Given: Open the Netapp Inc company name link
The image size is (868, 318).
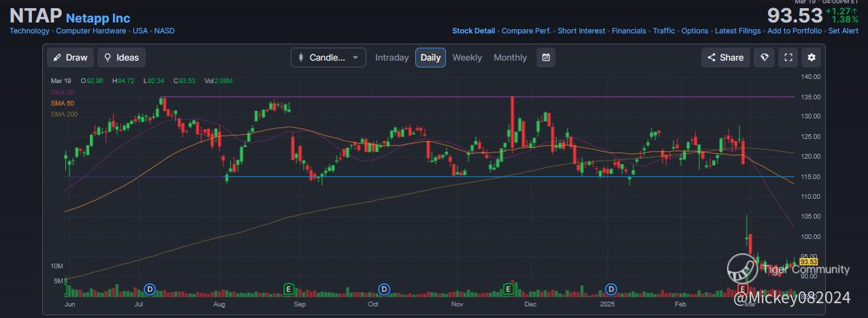Looking at the screenshot, I should (x=98, y=18).
